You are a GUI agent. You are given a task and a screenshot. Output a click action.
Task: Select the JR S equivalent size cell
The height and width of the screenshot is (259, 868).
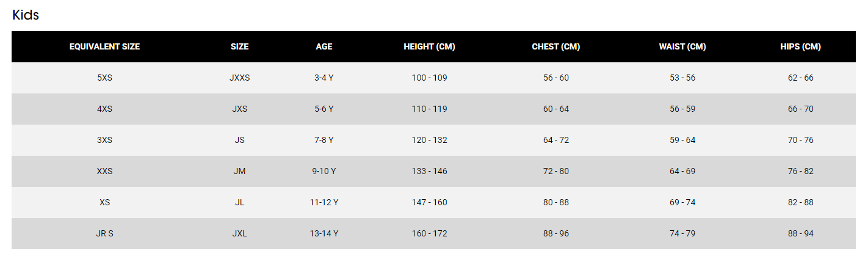tap(104, 233)
